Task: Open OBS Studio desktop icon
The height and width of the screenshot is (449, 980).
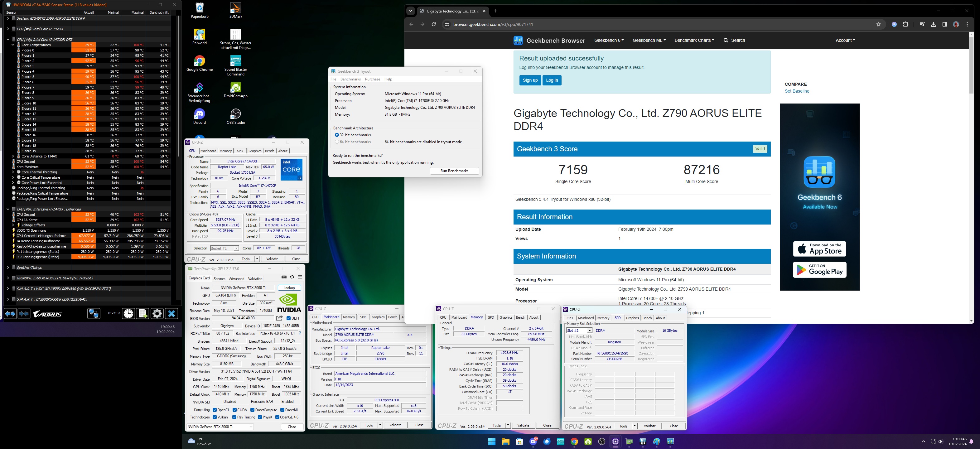Action: (x=236, y=116)
